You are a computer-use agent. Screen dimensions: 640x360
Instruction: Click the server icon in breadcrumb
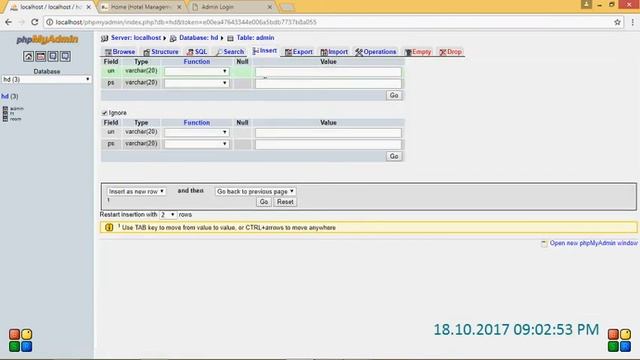click(x=104, y=38)
